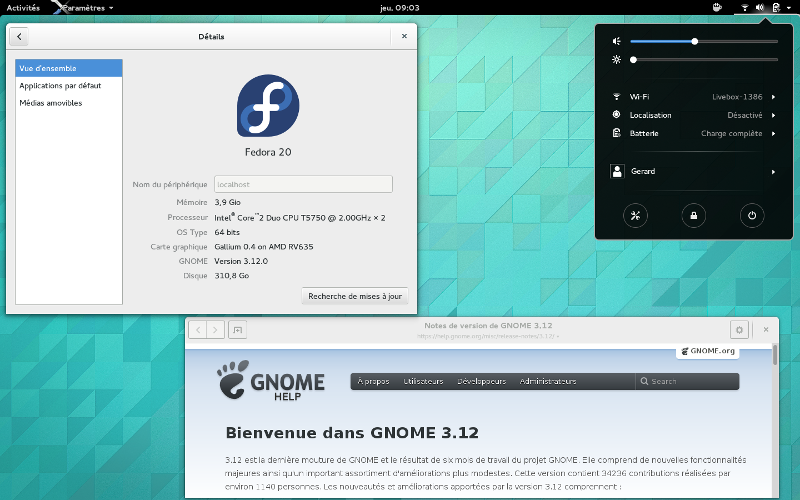Open settings with the tools round button
The width and height of the screenshot is (800, 500).
635,215
